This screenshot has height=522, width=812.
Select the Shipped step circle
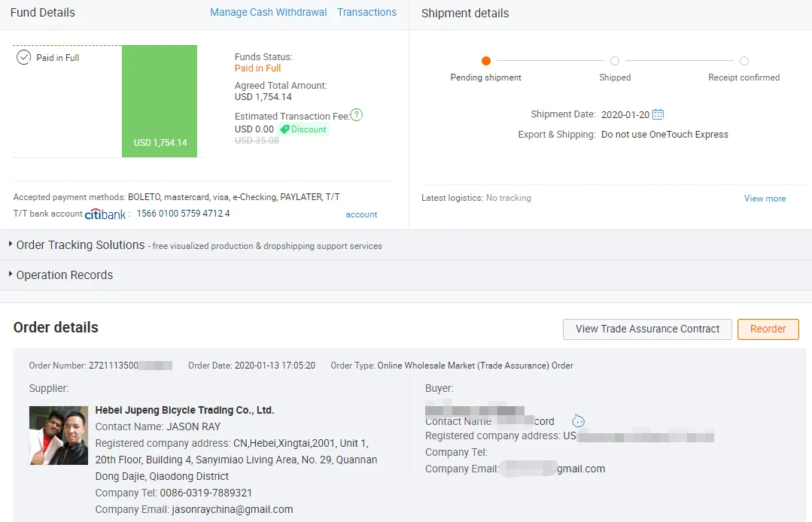point(615,61)
